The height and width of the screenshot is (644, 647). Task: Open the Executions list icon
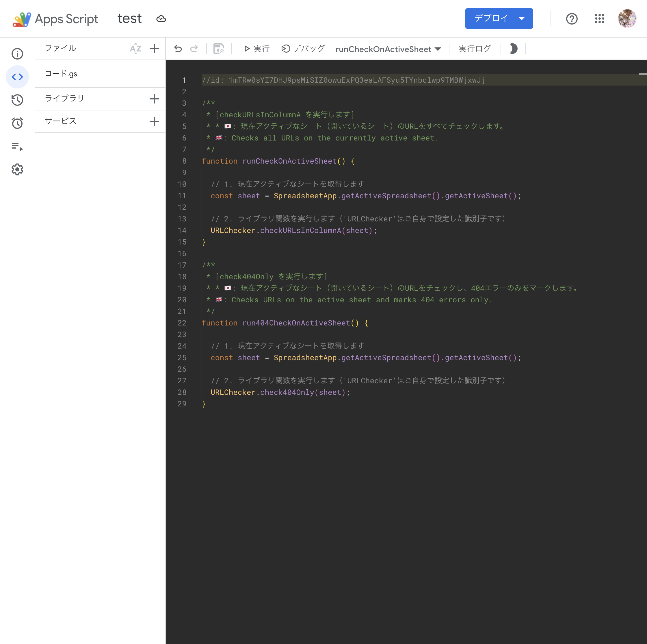pyautogui.click(x=17, y=147)
